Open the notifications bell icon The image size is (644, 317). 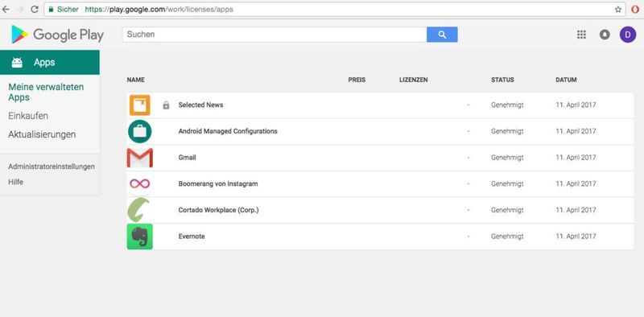point(605,35)
